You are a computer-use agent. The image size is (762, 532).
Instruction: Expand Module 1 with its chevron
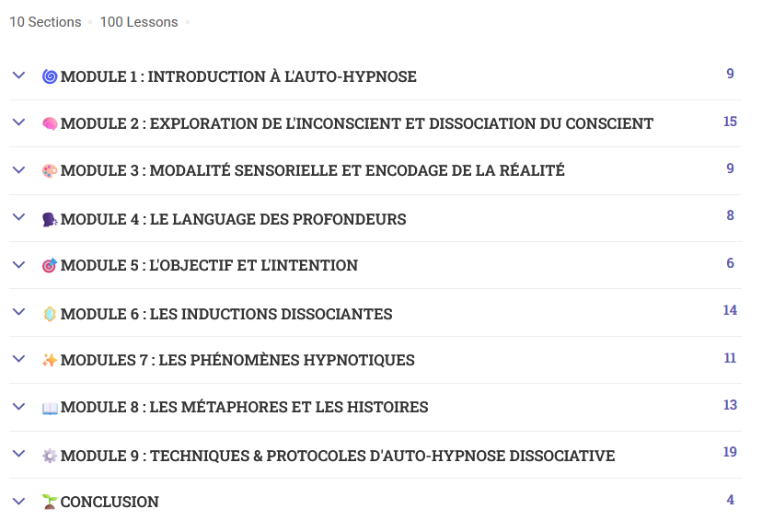(x=18, y=75)
